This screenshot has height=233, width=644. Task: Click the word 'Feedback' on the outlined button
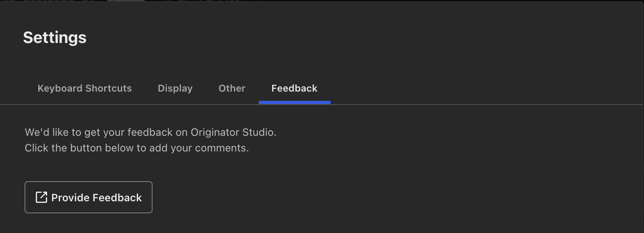point(117,198)
